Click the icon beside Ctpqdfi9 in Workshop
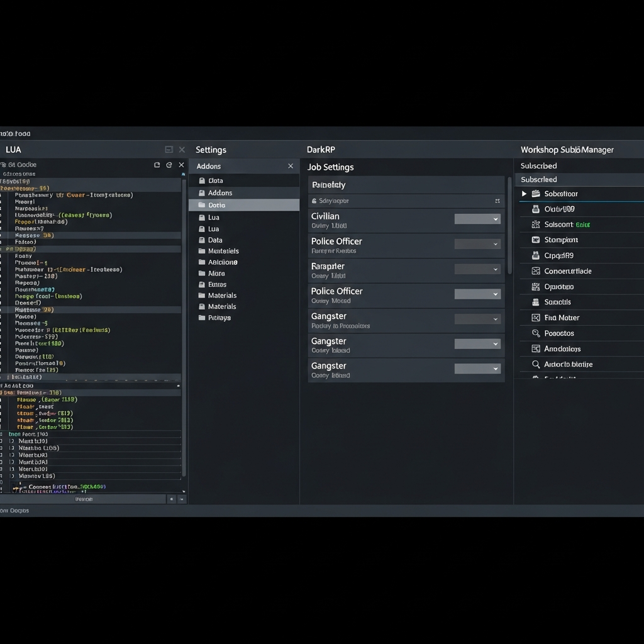Image resolution: width=644 pixels, height=644 pixels. tap(536, 255)
